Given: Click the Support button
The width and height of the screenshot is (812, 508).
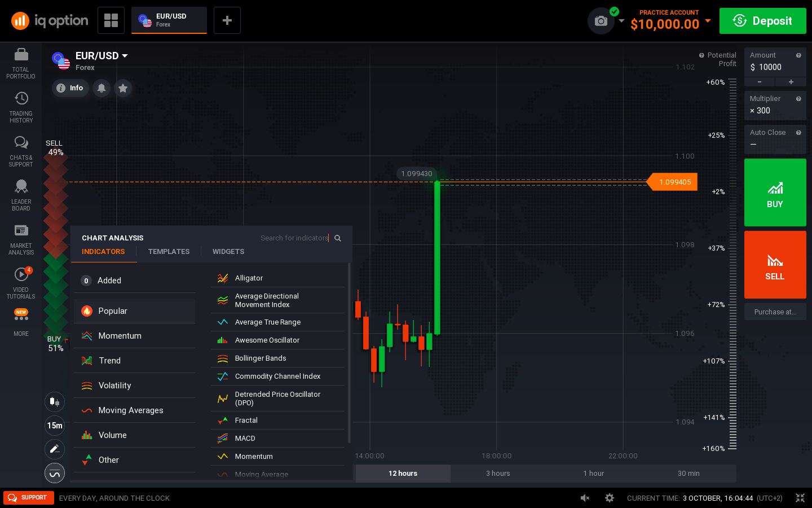Looking at the screenshot, I should [28, 498].
